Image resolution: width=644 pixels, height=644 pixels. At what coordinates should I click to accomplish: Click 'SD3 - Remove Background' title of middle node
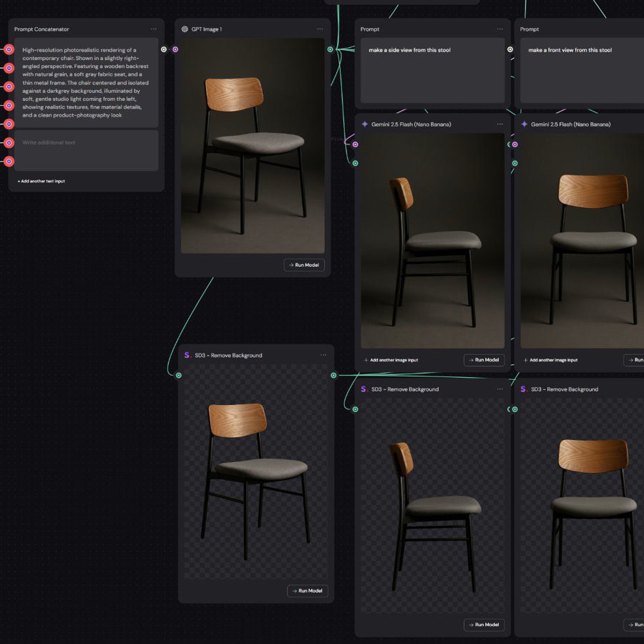(x=405, y=389)
